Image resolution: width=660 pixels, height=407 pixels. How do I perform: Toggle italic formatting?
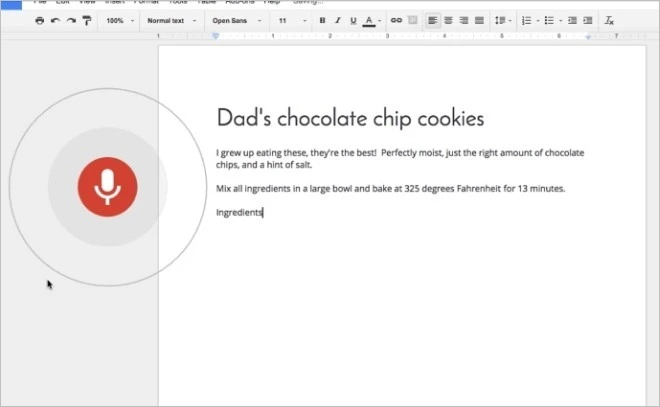337,20
